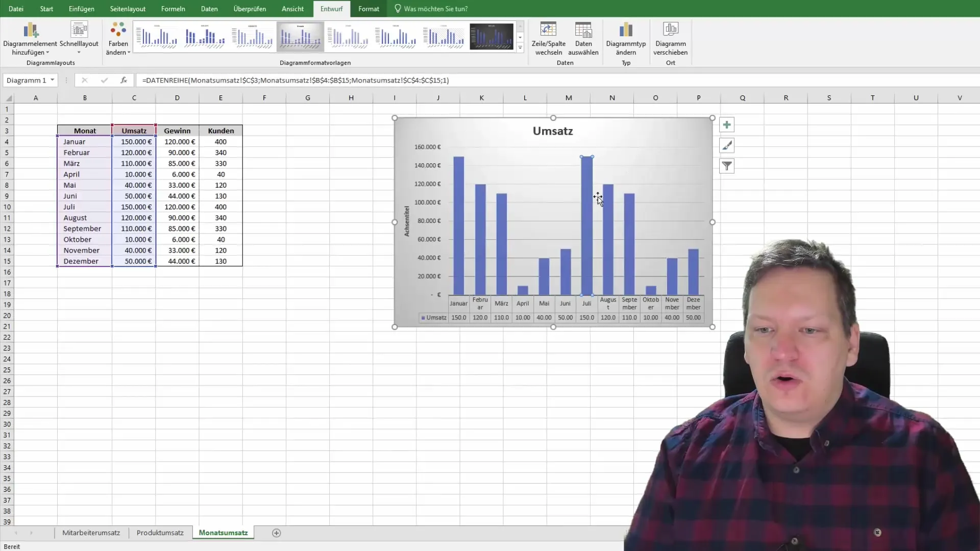This screenshot has height=551, width=980.
Task: Open Daten auswählen dialog
Action: [x=583, y=39]
